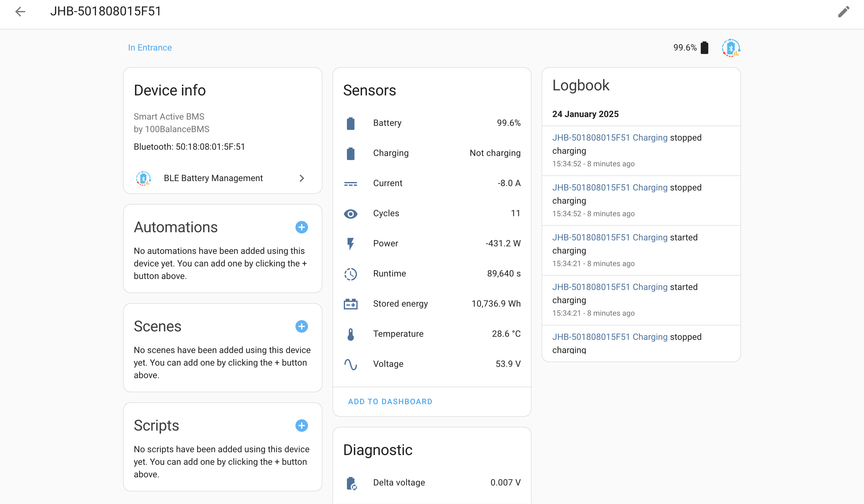Add a new automation with the plus button
864x504 pixels.
click(301, 227)
